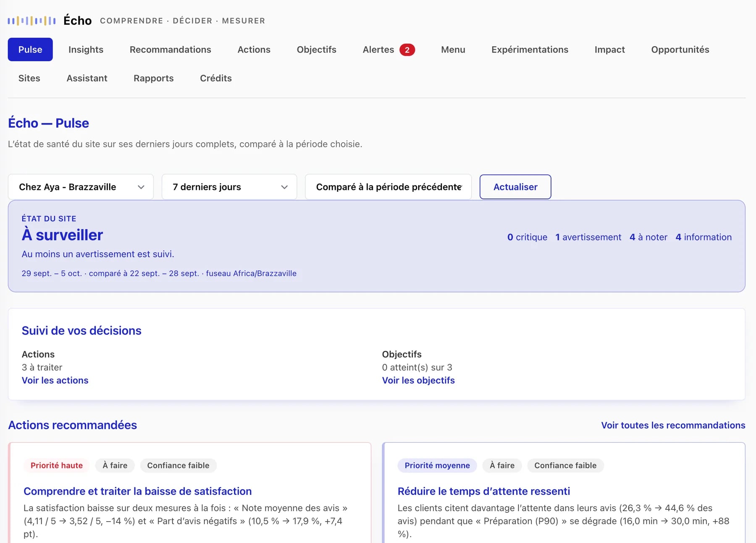Open the Sites tab

coord(29,78)
